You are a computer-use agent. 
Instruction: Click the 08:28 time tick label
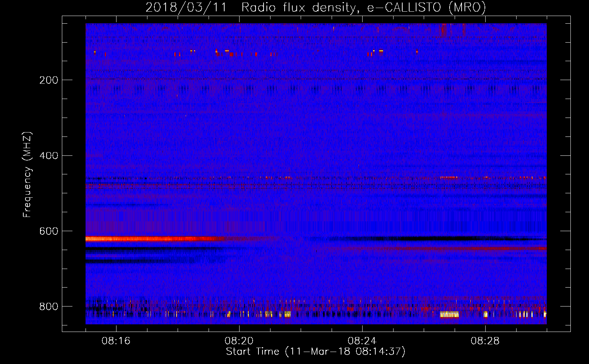click(485, 341)
